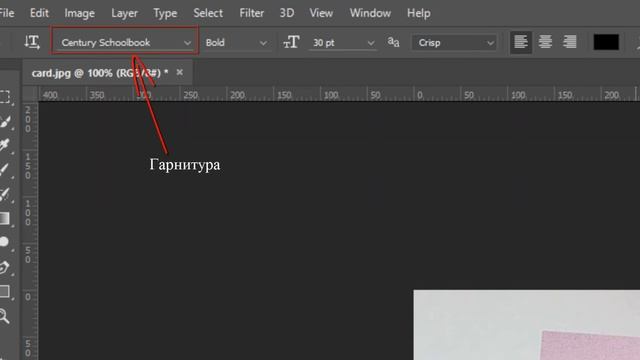Choose the History Brush tool
The height and width of the screenshot is (360, 640).
(x=5, y=194)
